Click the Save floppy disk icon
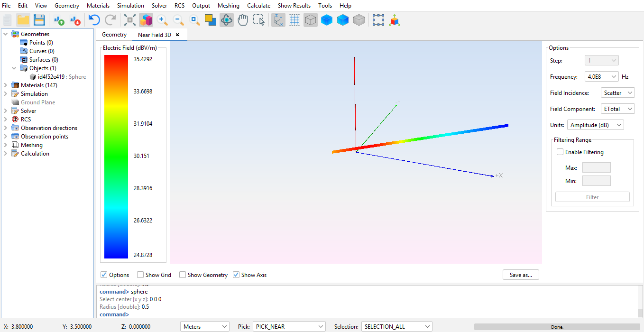 [x=39, y=20]
